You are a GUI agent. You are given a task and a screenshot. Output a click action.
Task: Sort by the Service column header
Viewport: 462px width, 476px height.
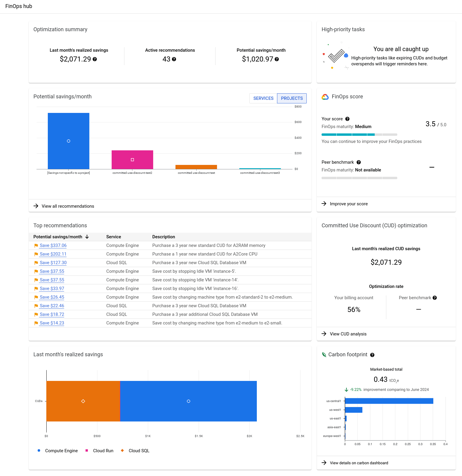[x=114, y=237]
